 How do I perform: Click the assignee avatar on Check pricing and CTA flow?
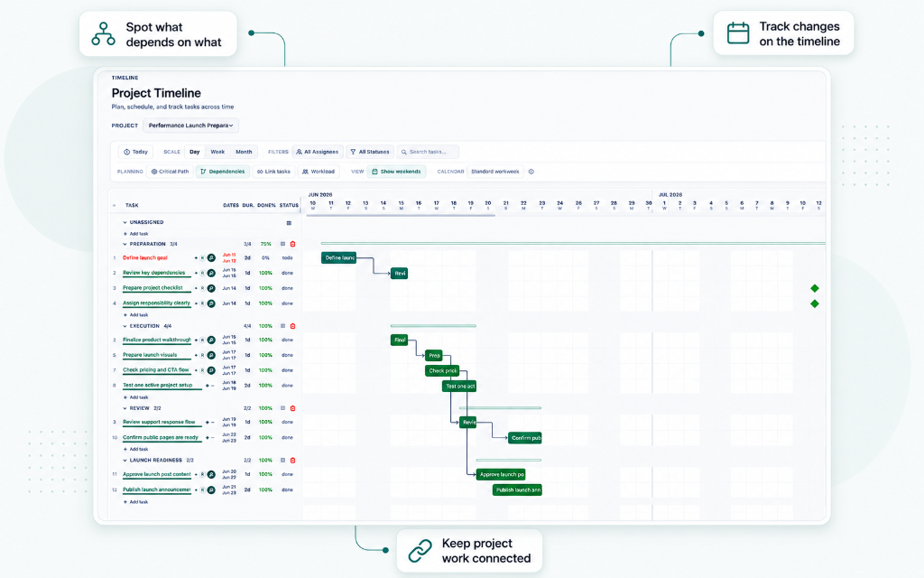tap(211, 370)
